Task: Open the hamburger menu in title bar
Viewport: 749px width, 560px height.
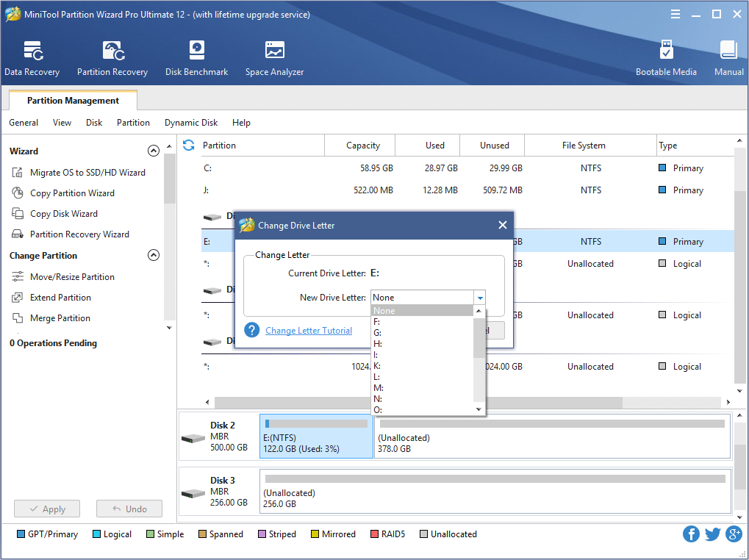Action: click(x=675, y=14)
